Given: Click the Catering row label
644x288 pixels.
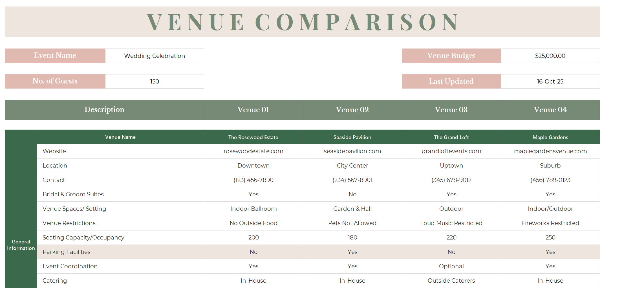Looking at the screenshot, I should [120, 281].
